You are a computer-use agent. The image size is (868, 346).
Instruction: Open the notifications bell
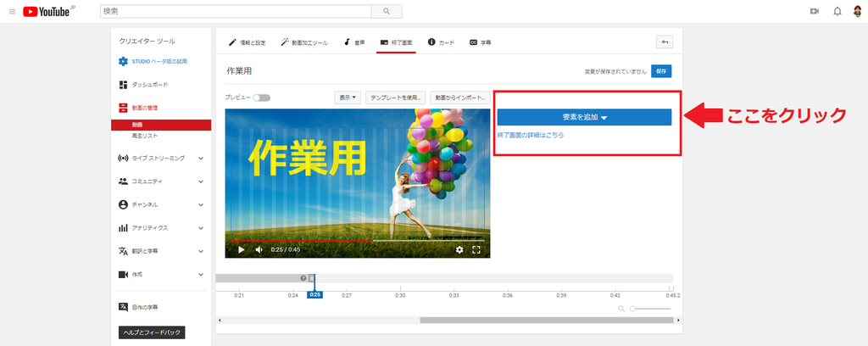[x=837, y=11]
